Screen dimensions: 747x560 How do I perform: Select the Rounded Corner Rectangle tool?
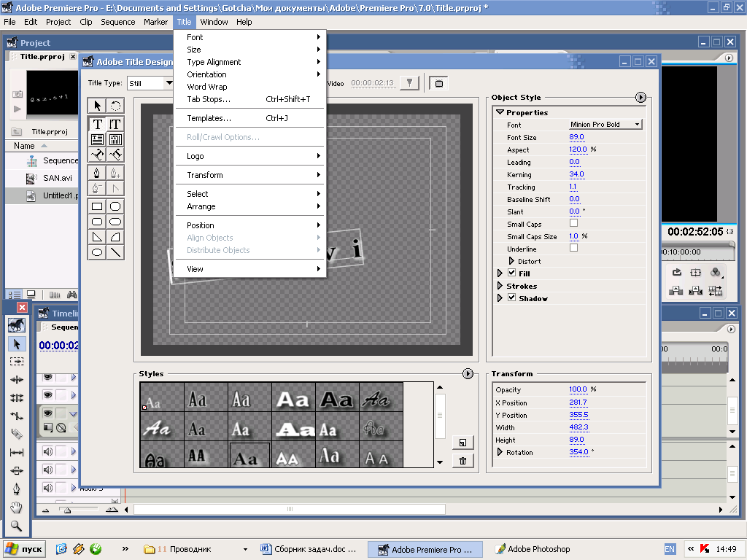tap(97, 222)
